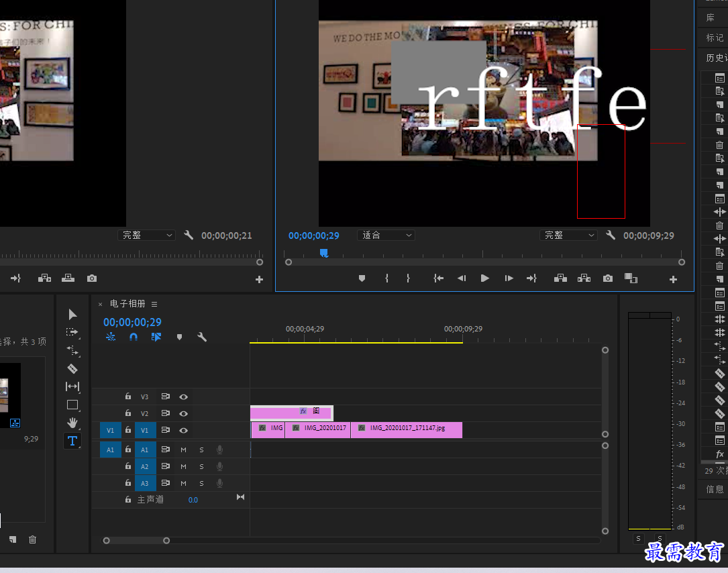This screenshot has height=573, width=728.
Task: Step forward one frame in Program Monitor
Action: coord(509,278)
